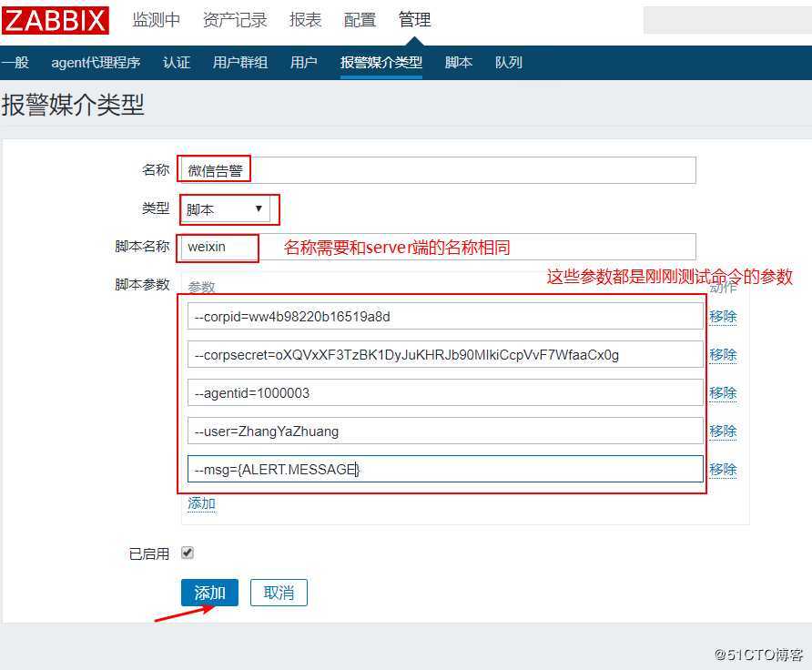The height and width of the screenshot is (670, 812).
Task: Open the 队列 submenu
Action: [x=508, y=63]
